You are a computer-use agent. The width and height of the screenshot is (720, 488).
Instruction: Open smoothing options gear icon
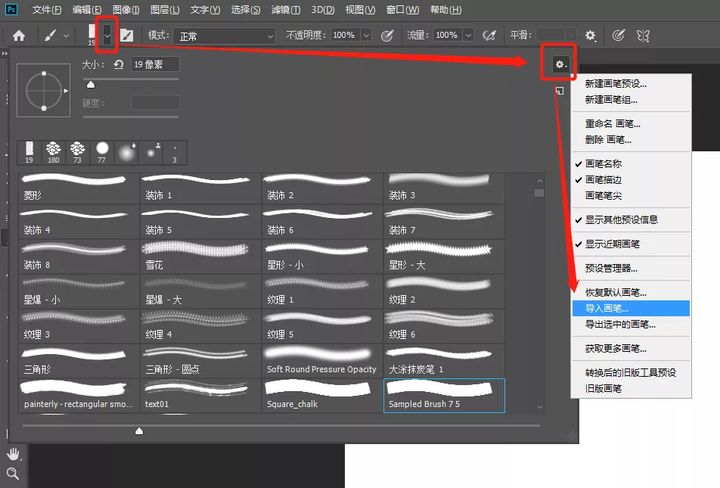591,35
